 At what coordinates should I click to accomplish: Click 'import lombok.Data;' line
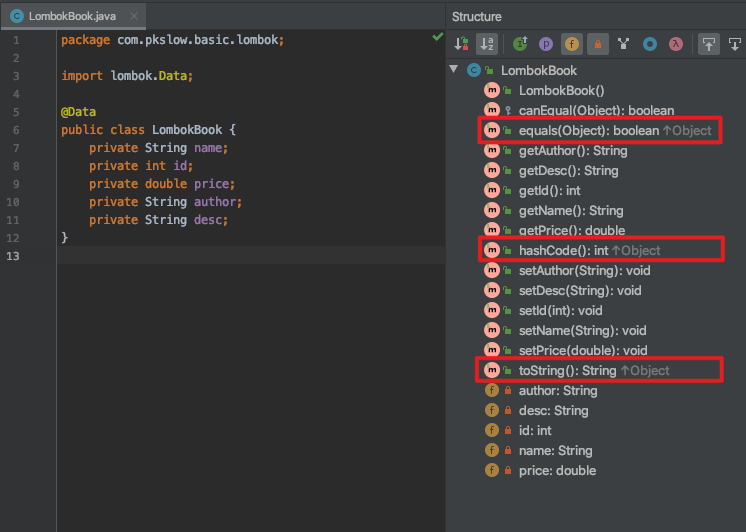[x=127, y=76]
